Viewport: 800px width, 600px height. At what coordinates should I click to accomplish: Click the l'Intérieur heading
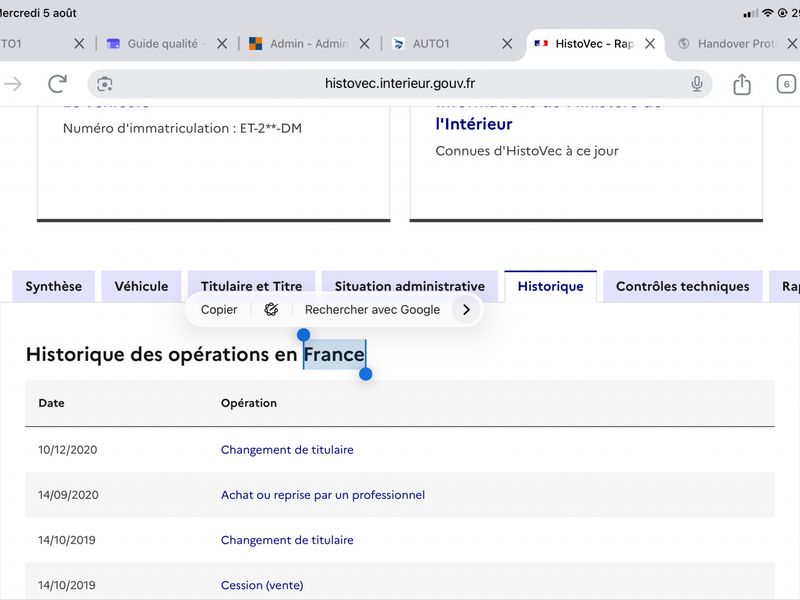click(474, 124)
